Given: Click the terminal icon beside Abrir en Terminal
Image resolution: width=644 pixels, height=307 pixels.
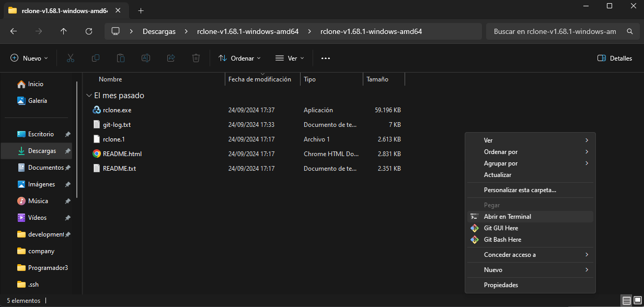Looking at the screenshot, I should tap(475, 217).
